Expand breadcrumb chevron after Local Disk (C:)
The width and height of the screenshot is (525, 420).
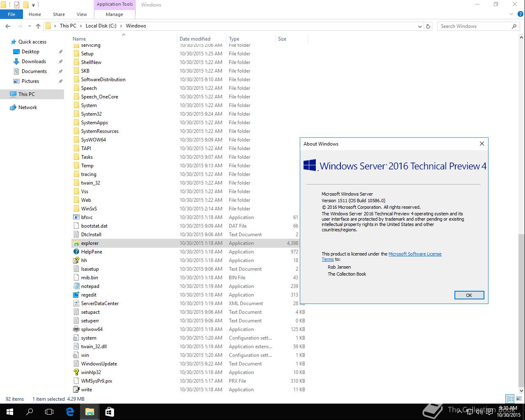pos(121,26)
